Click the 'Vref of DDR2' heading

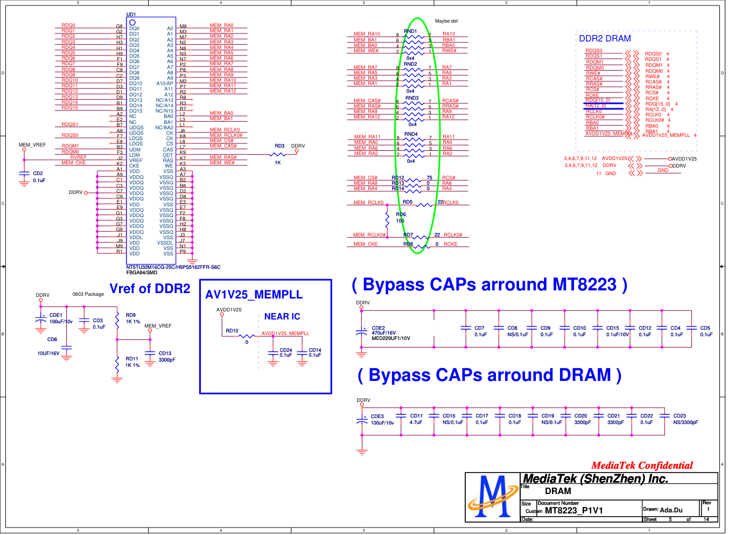coord(150,289)
